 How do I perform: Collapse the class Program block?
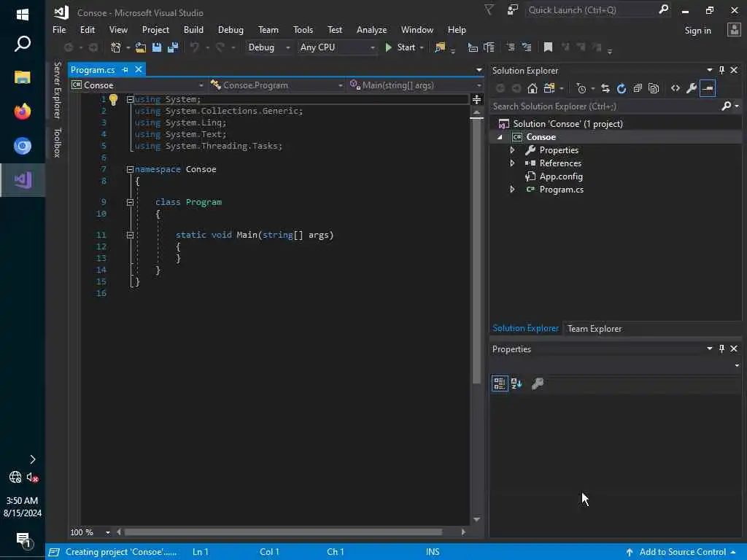pos(130,203)
